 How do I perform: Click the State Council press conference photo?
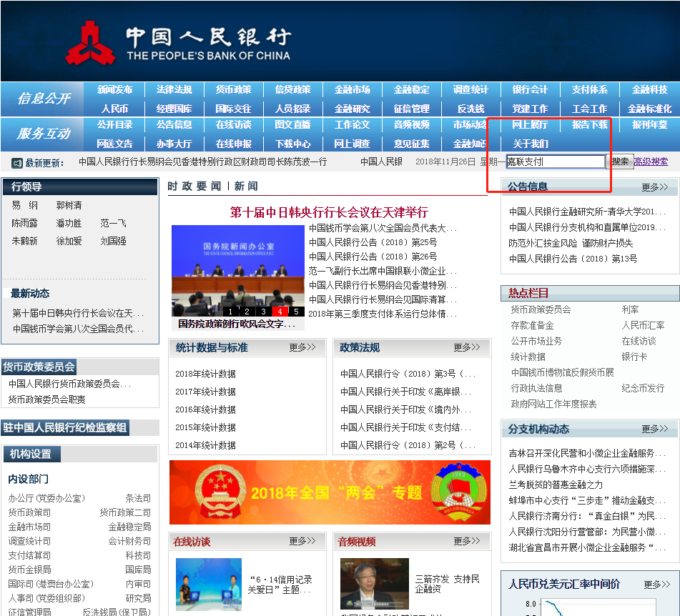pyautogui.click(x=238, y=271)
